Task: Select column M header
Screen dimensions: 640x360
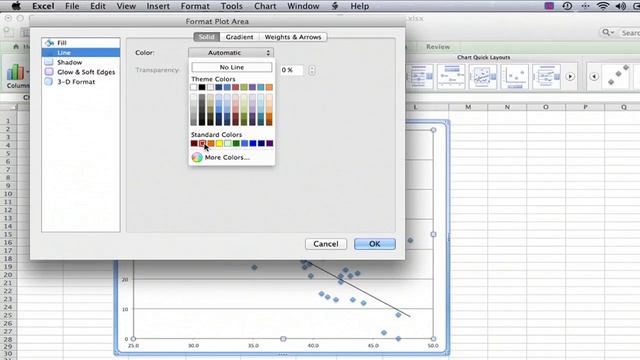Action: 468,107
